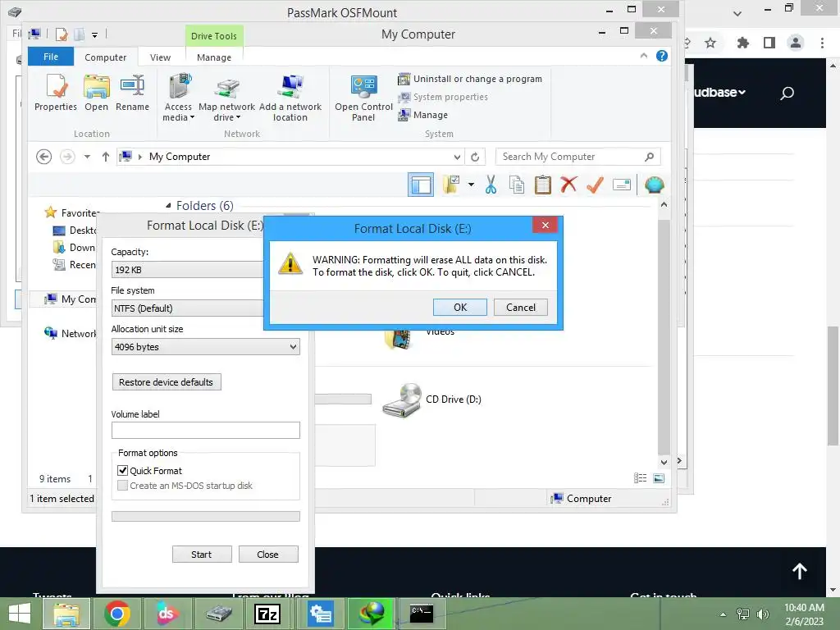Click the Search My Computer field
Viewport: 840px width, 630px height.
[x=578, y=157]
